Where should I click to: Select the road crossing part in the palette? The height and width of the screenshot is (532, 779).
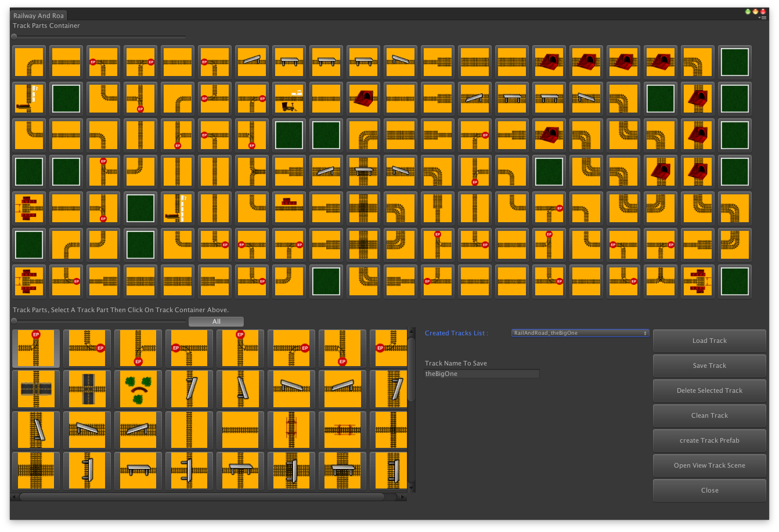click(35, 389)
